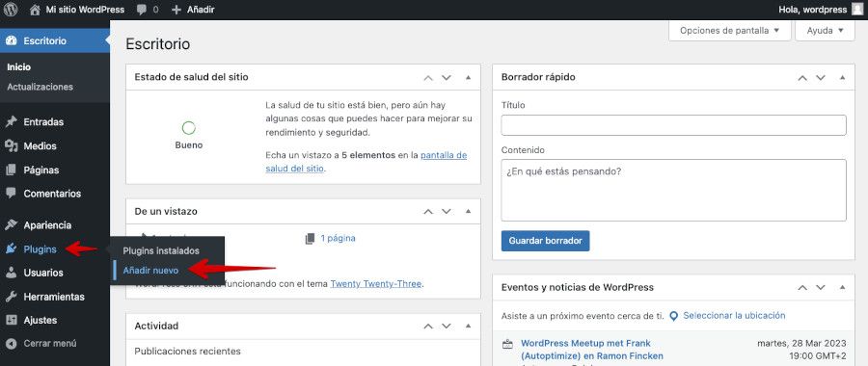Collapse the Actividad panel
The width and height of the screenshot is (868, 366).
(469, 327)
